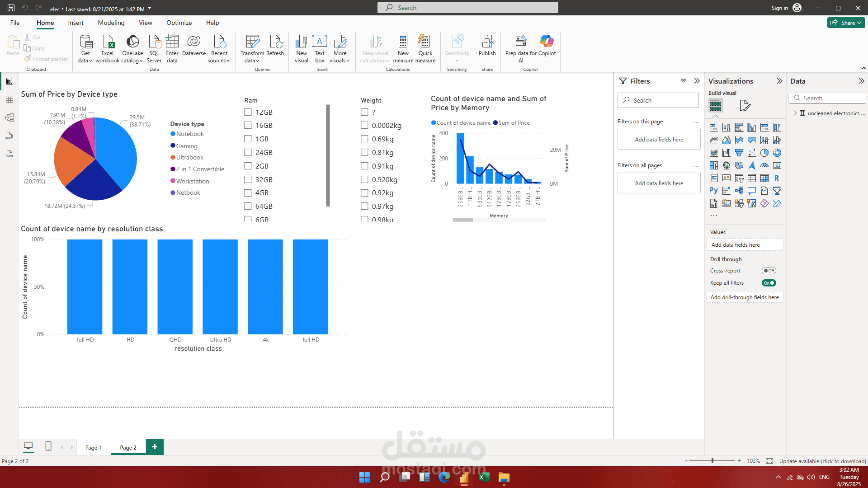Click the top Search box

468,8
